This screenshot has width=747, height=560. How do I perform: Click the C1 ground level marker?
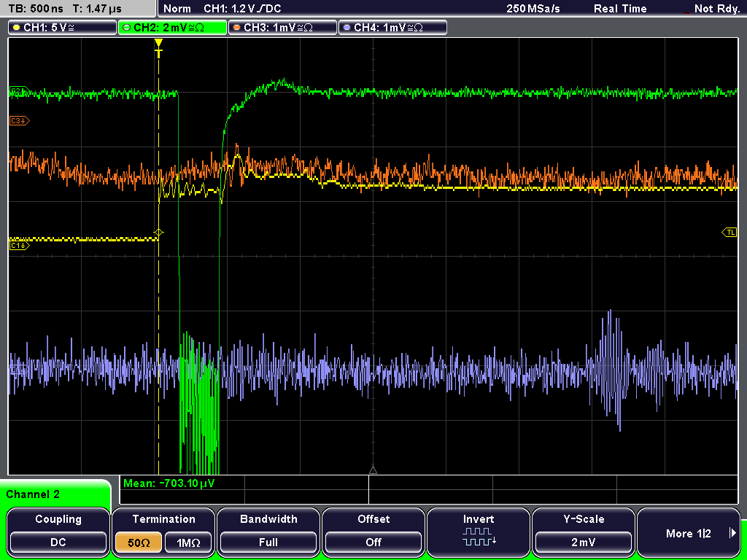point(20,245)
